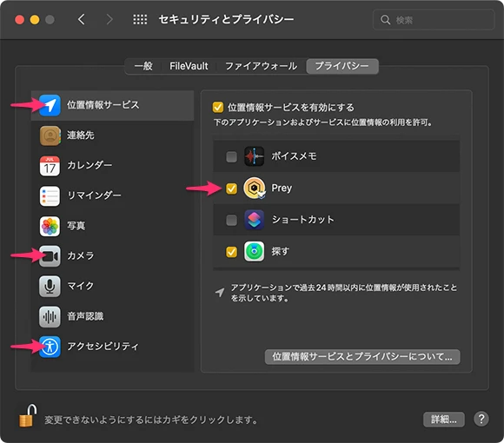504x443 pixels.
Task: Open the Accessibility (アクセシビリティ) category
Action: coord(112,347)
